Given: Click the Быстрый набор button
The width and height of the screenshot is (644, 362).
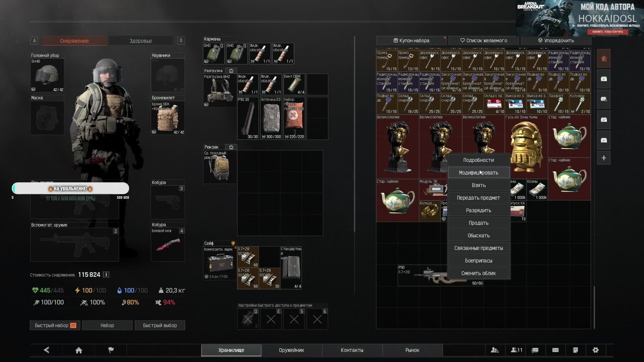Looking at the screenshot, I should (55, 325).
